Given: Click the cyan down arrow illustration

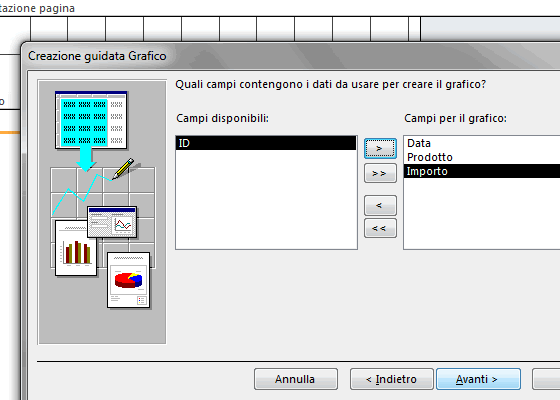Looking at the screenshot, I should point(86,159).
